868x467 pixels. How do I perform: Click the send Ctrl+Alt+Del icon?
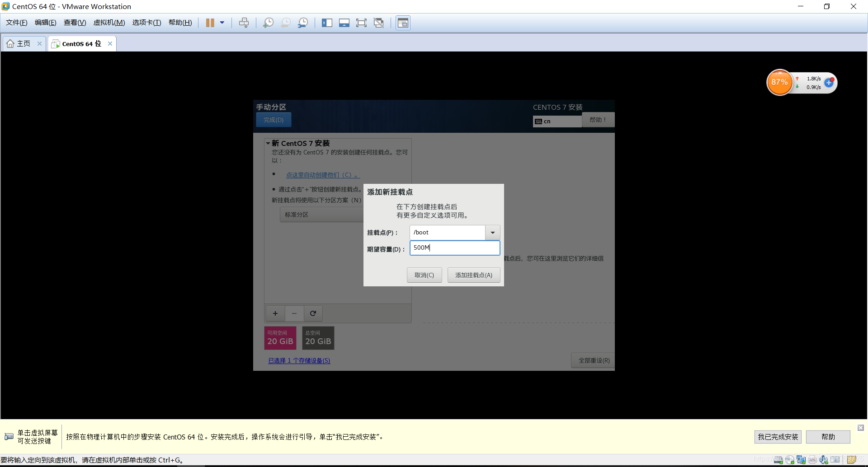tap(244, 23)
